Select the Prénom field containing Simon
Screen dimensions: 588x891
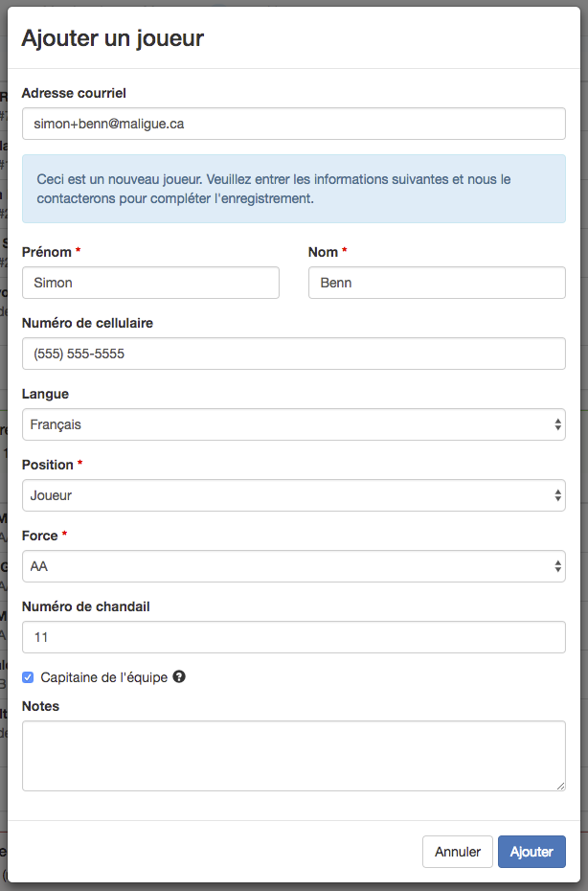point(150,283)
